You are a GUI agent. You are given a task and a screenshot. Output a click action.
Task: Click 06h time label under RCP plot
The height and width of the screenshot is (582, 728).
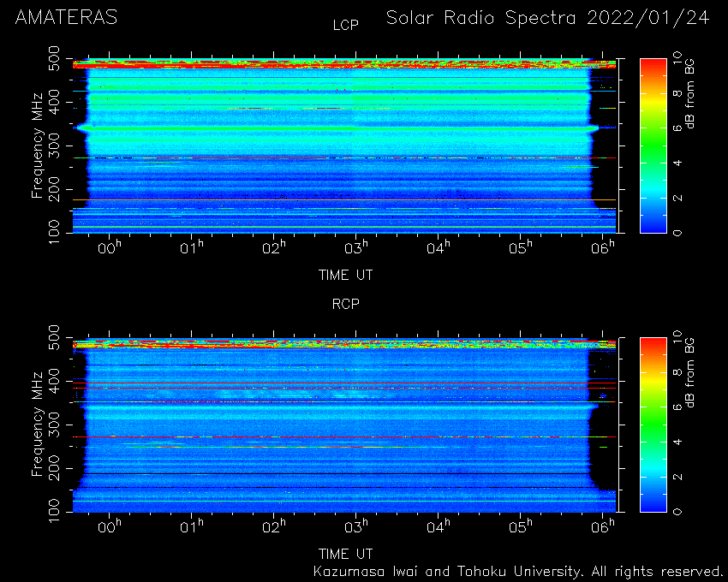coord(603,526)
